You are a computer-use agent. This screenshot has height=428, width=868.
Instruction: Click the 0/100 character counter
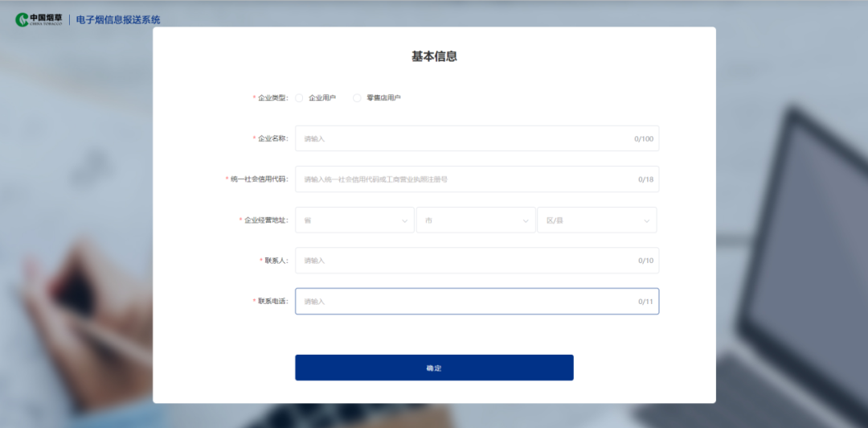(644, 138)
